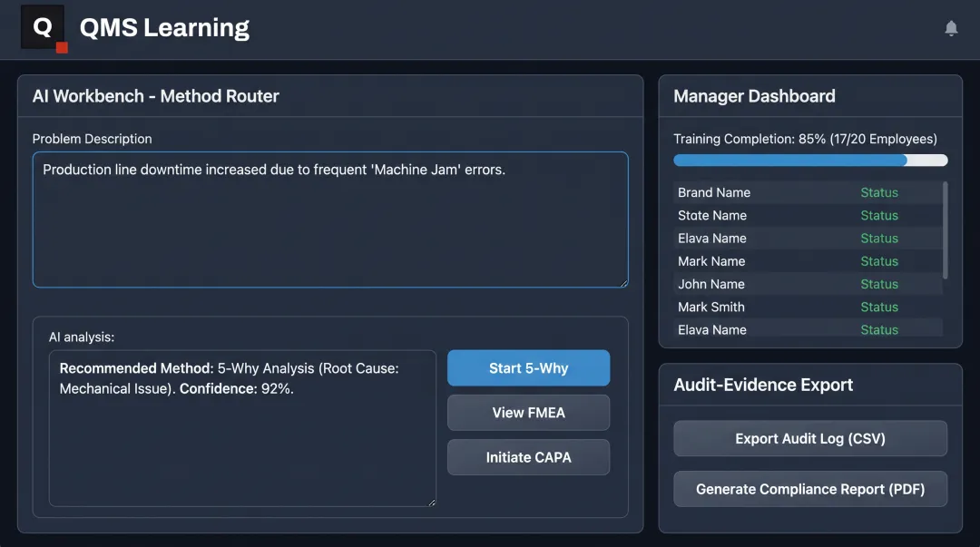Click Export Audit Log (CSV) button
This screenshot has width=980, height=547.
coord(810,438)
